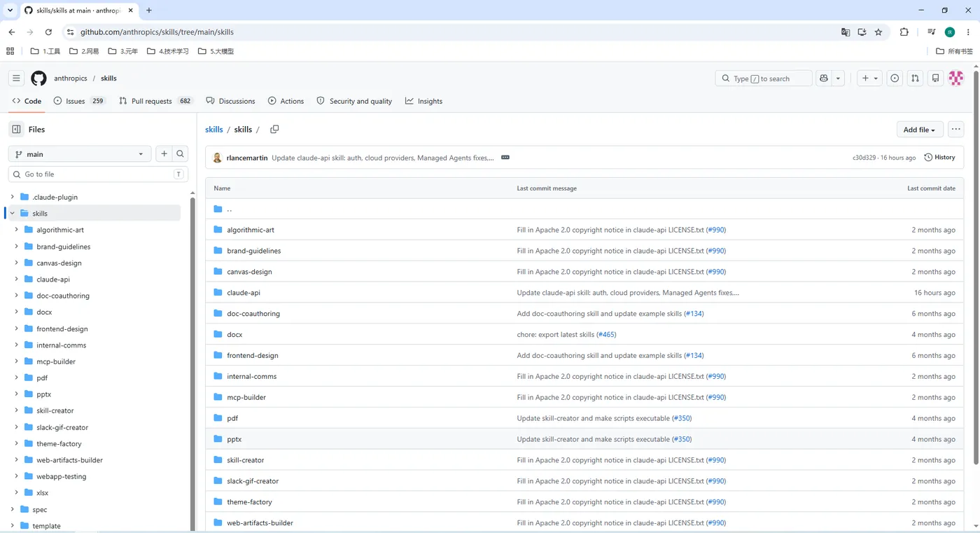View the Insights tab
Screen dimensions: 980x533
(423, 101)
